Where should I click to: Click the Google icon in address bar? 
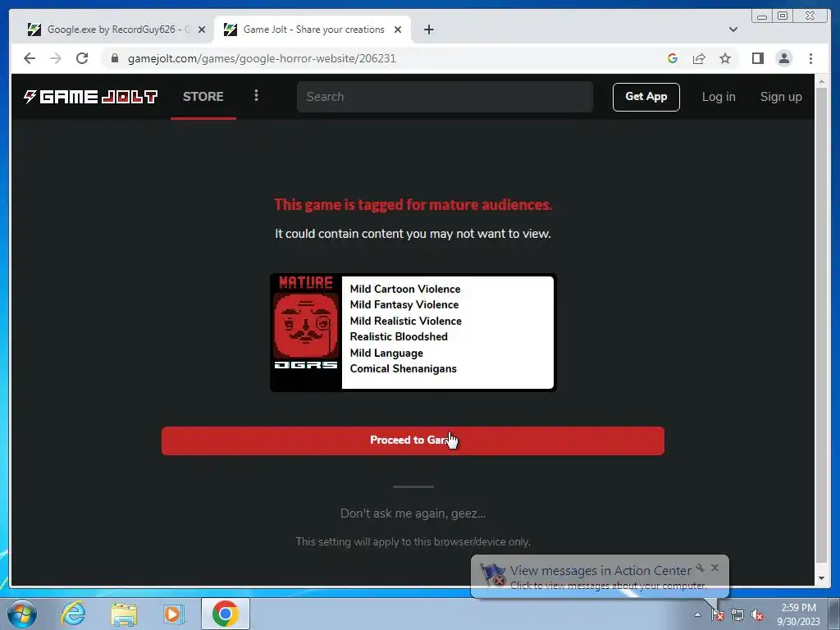coord(673,58)
